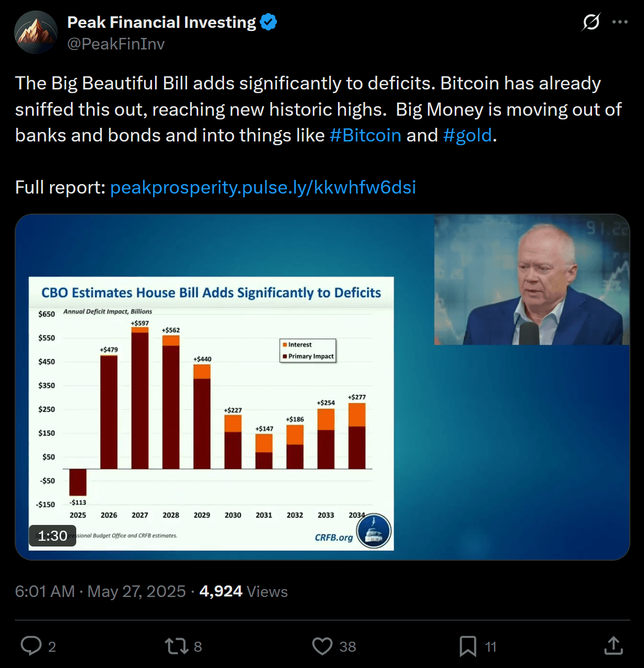Screen dimensions: 644x668
Task: Open the peakprosperity.pulse.ly full report link
Action: pos(263,187)
